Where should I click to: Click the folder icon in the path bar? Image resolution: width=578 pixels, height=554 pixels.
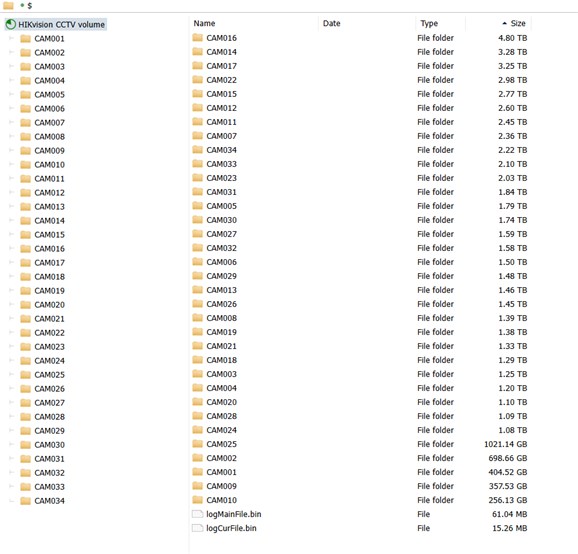[8, 5]
